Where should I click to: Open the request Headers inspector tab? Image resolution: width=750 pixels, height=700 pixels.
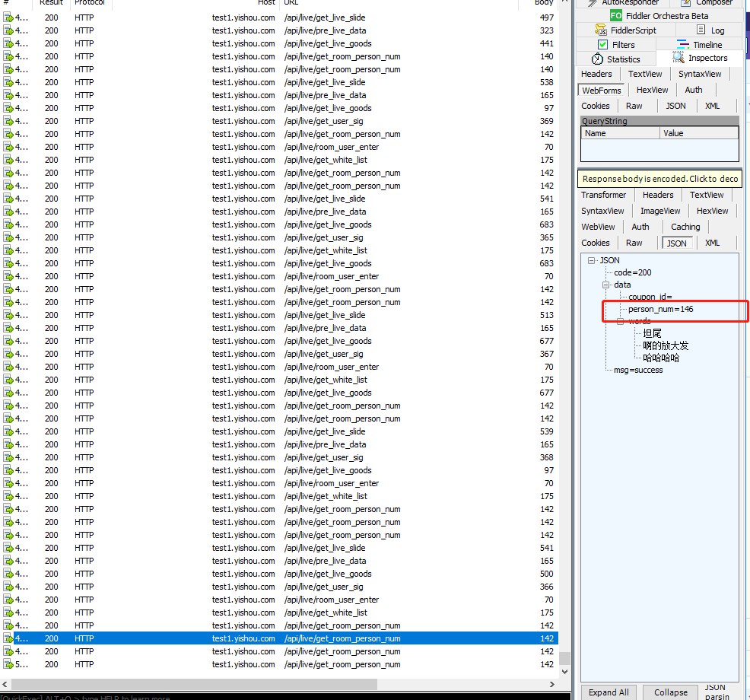(596, 74)
